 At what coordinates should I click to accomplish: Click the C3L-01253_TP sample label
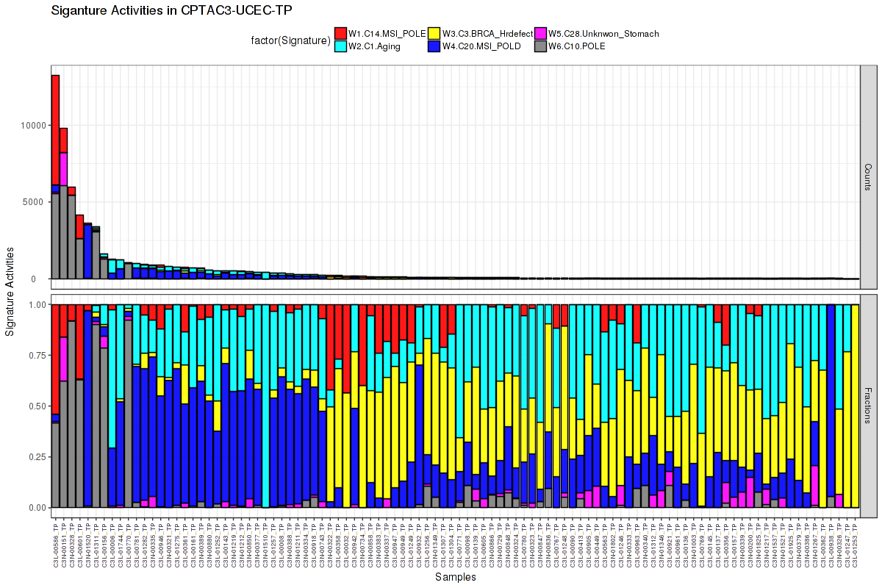tap(855, 545)
